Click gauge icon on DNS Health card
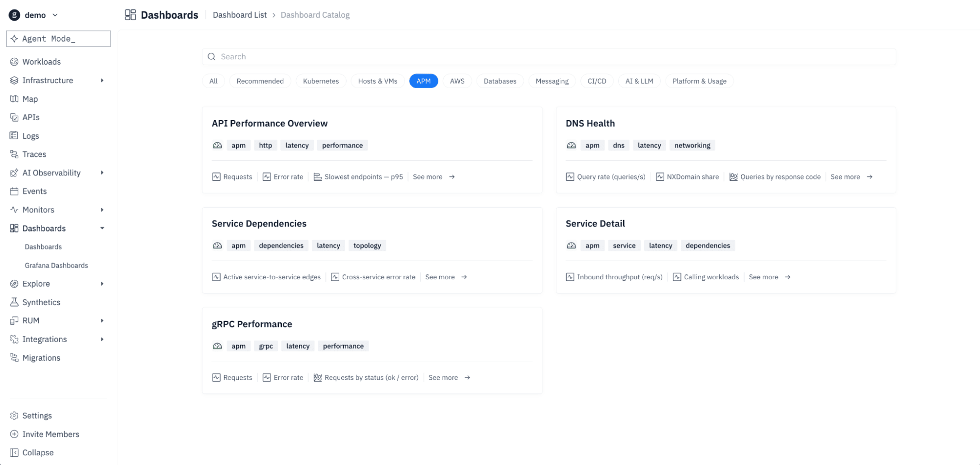 (x=571, y=146)
